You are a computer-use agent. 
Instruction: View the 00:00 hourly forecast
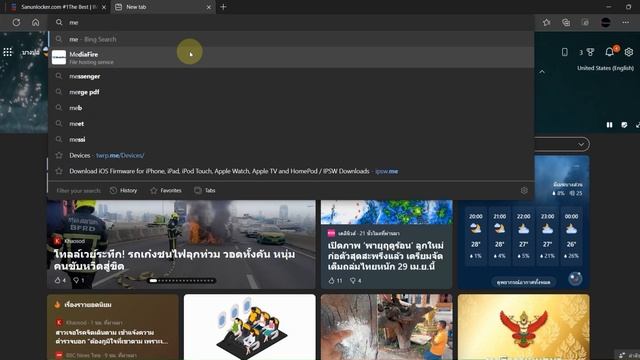point(571,236)
